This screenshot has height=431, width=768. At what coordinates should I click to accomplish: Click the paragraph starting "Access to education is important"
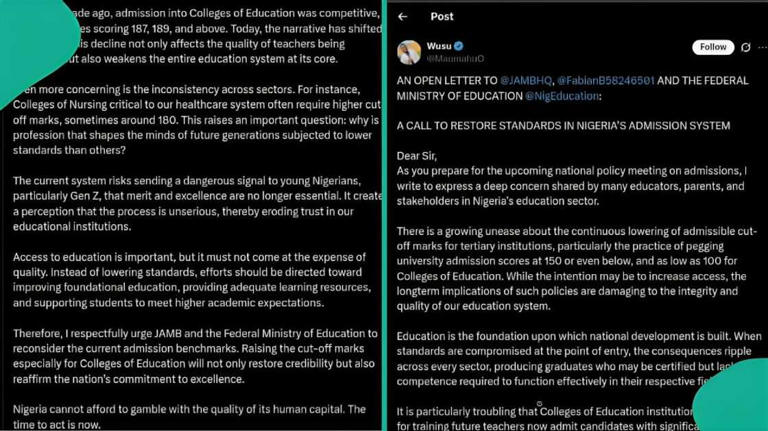[x=192, y=280]
